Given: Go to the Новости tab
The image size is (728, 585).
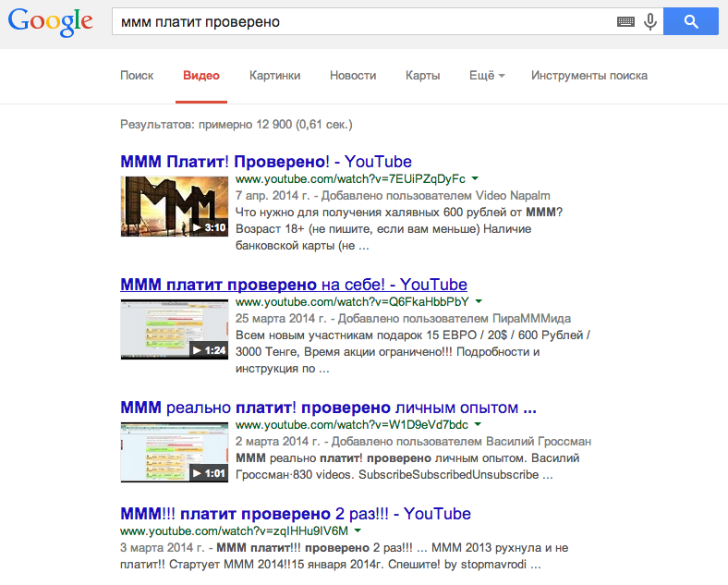Looking at the screenshot, I should [x=353, y=75].
